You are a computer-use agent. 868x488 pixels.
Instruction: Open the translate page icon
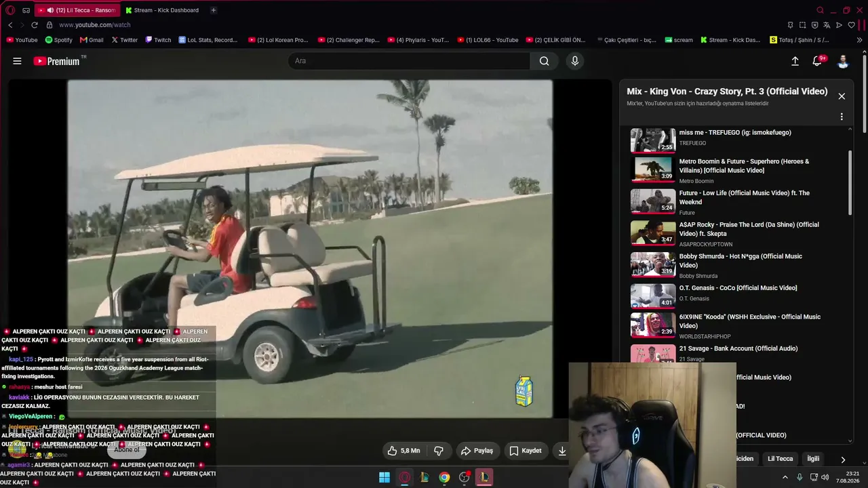tap(827, 25)
